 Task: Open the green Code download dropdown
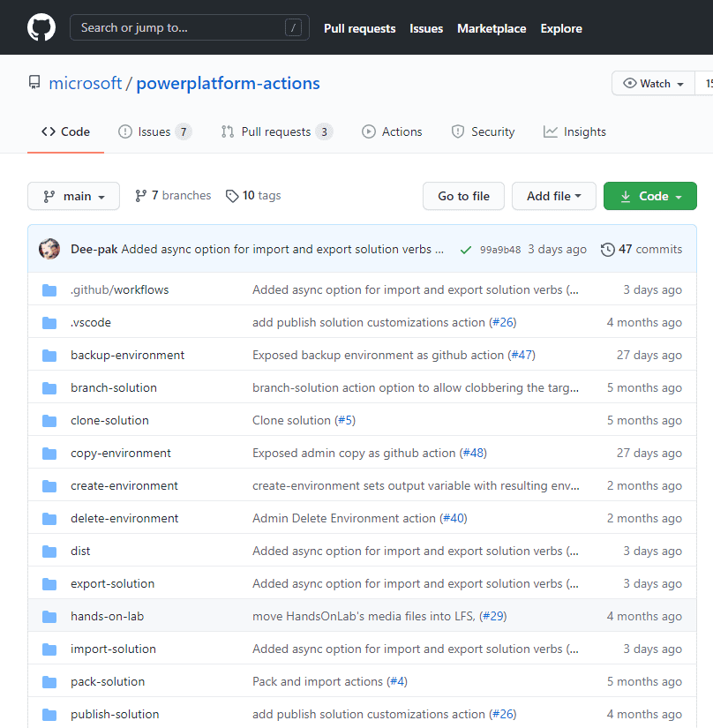pos(649,196)
